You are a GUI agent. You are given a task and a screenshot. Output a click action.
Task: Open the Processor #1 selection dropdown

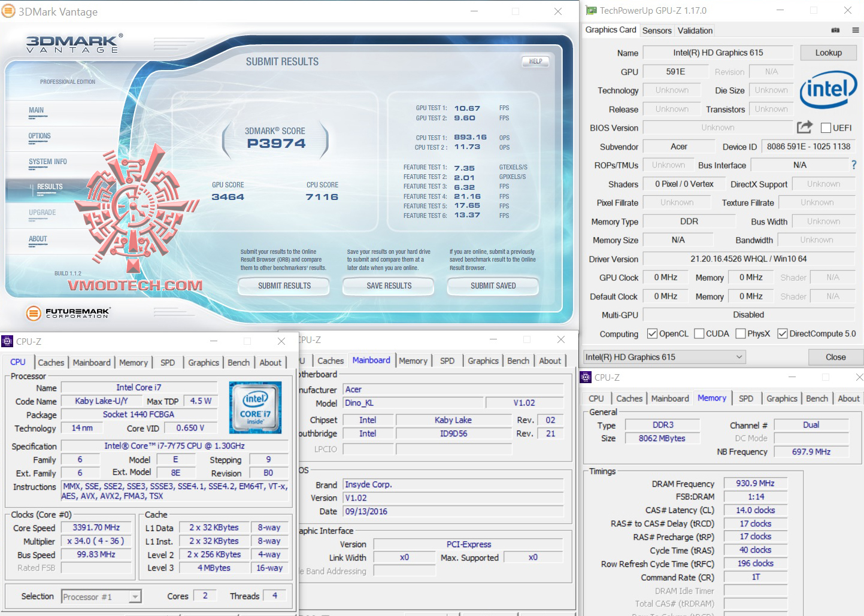[x=101, y=596]
